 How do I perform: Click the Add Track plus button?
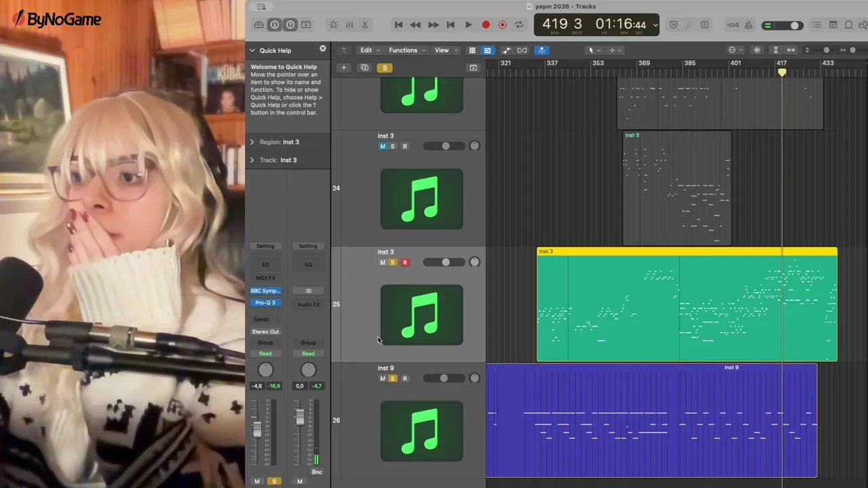(x=344, y=68)
